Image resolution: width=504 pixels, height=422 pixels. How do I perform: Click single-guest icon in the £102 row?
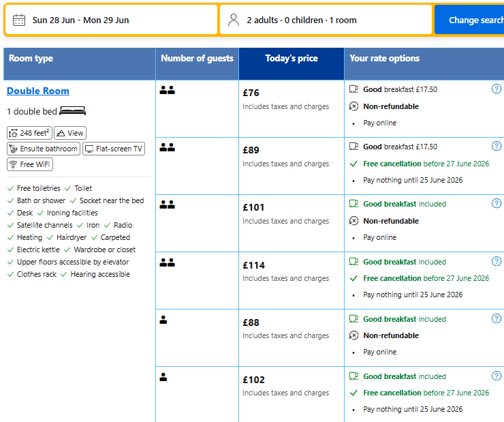[x=163, y=377]
